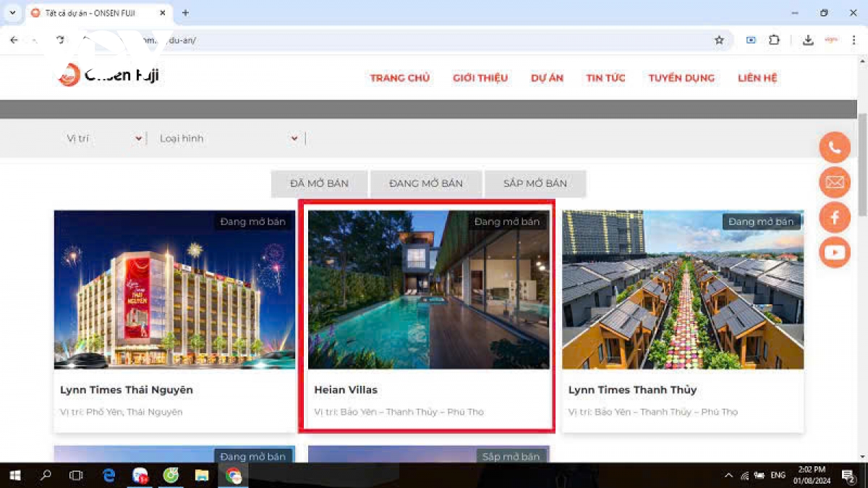This screenshot has height=488, width=868.
Task: Open the 2:02 PM taskbar clock
Action: [x=812, y=476]
